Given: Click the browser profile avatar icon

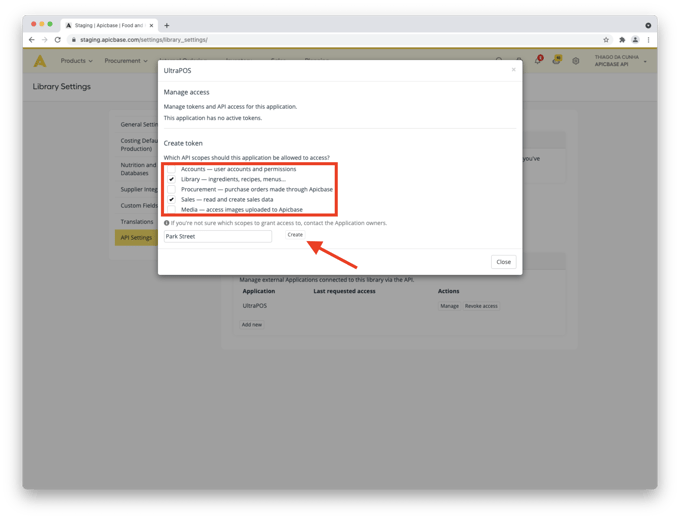Looking at the screenshot, I should click(x=635, y=39).
